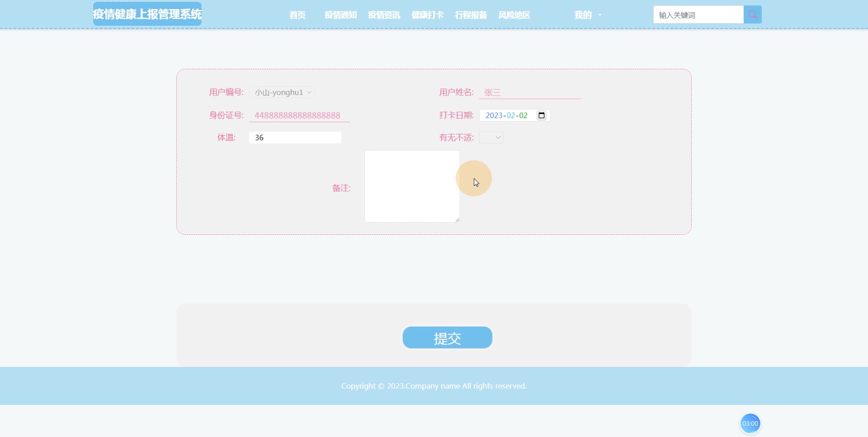Screen dimensions: 868x437
Task: Go to 首页 in navigation
Action: [x=297, y=15]
